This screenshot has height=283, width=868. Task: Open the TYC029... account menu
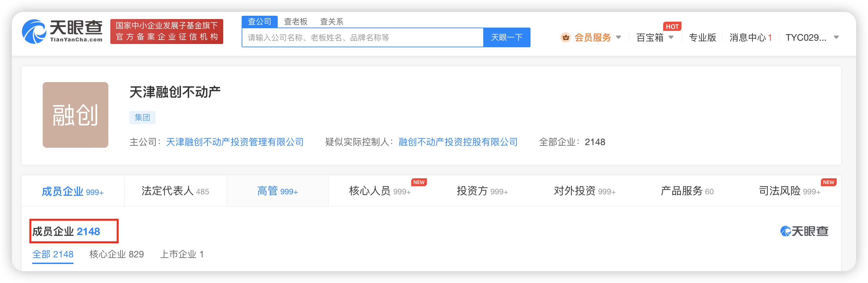point(806,37)
